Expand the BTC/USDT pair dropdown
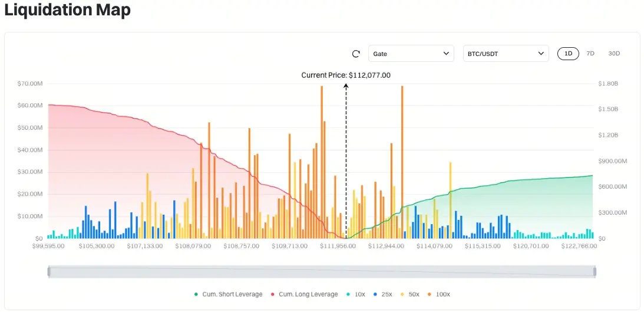Screen dimensions: 644x312 coord(506,54)
